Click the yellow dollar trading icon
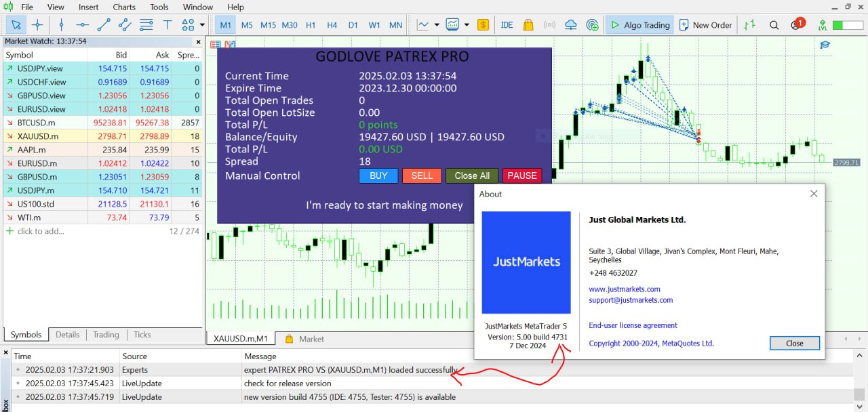This screenshot has height=412, width=868. (x=483, y=25)
